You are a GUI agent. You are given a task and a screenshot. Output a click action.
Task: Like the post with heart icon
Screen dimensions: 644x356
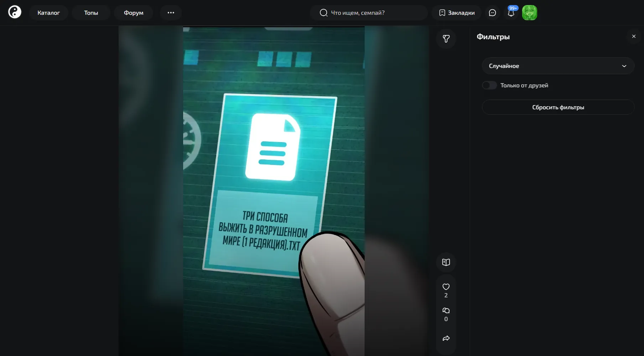click(446, 287)
